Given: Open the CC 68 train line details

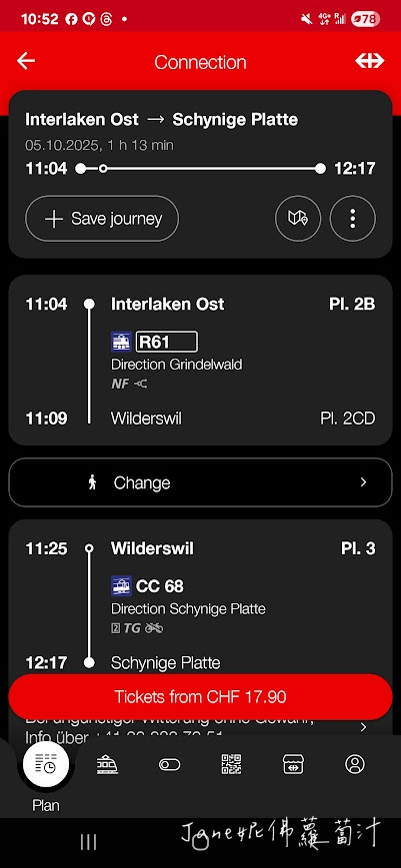Looking at the screenshot, I should click(160, 586).
